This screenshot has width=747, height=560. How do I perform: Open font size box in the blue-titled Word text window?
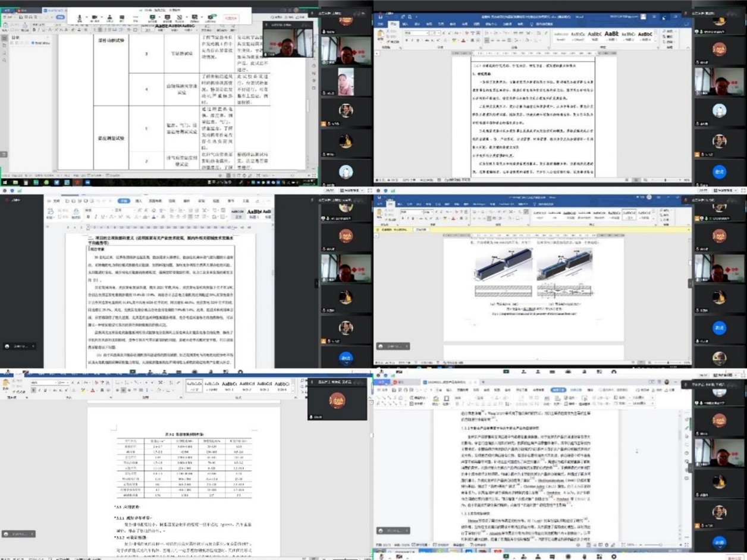click(x=436, y=33)
